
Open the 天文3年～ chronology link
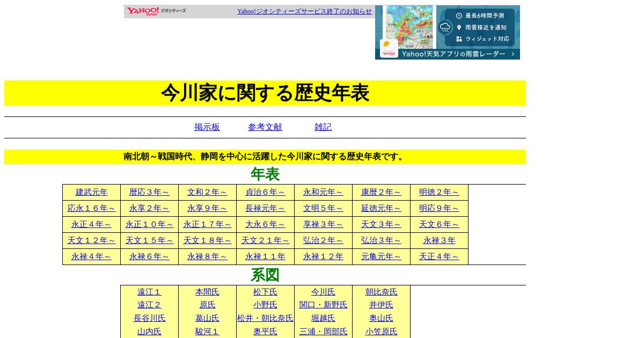(382, 224)
